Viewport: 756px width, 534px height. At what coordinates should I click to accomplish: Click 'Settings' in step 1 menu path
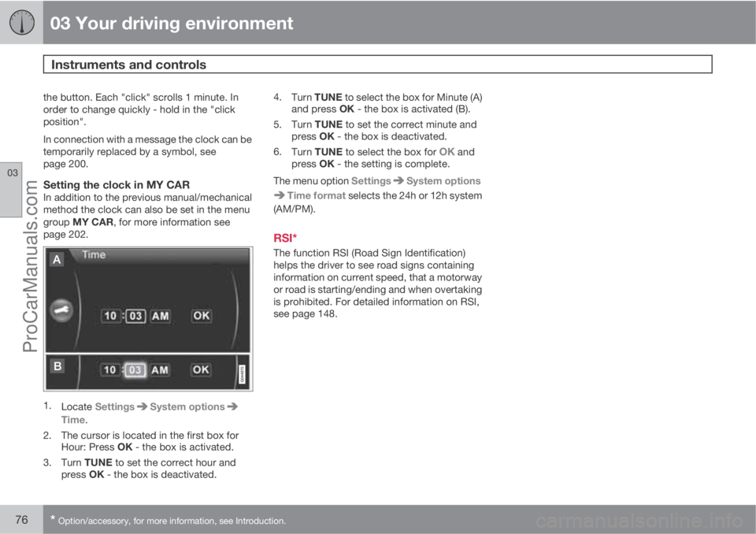[115, 406]
